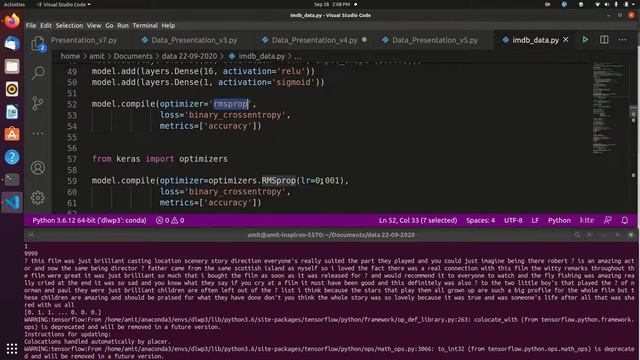Change encoding via UTF-8
The height and width of the screenshot is (360, 640).
tap(513, 220)
